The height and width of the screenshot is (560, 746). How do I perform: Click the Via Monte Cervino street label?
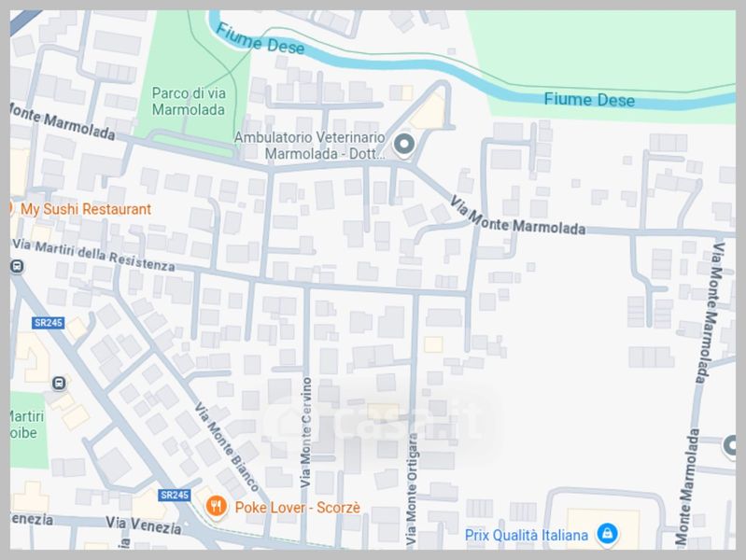pyautogui.click(x=306, y=432)
